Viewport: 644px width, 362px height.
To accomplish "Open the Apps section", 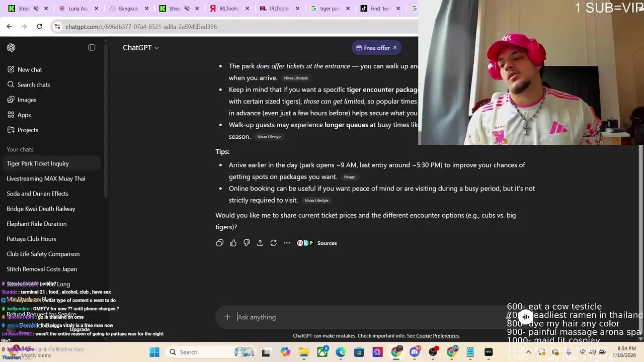I will (x=24, y=115).
